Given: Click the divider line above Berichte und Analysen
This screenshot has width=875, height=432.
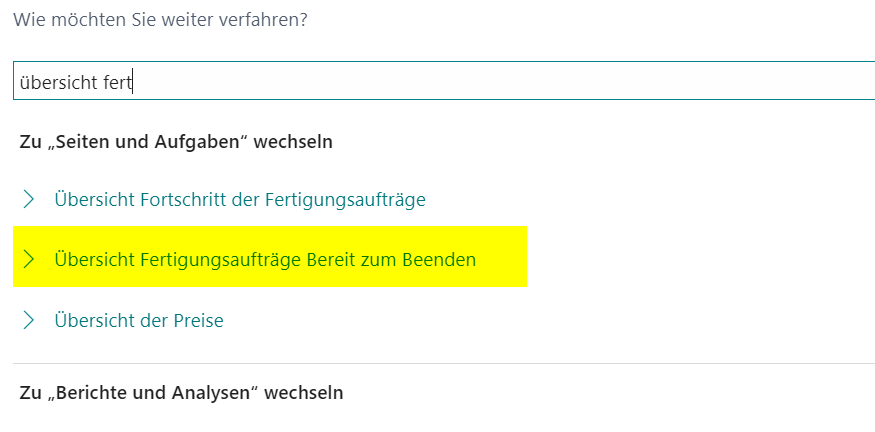Looking at the screenshot, I should coord(444,363).
